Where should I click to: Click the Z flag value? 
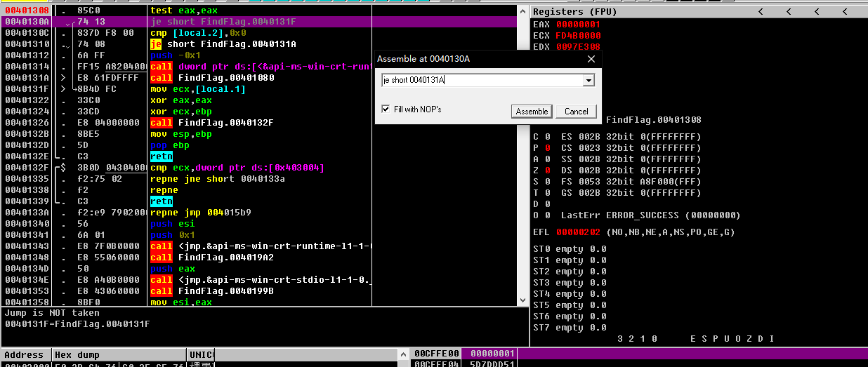tap(547, 171)
